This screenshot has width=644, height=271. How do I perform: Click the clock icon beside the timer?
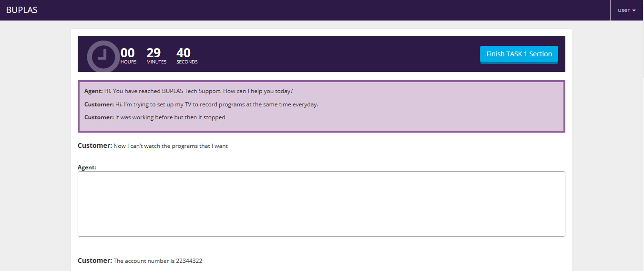[x=102, y=56]
